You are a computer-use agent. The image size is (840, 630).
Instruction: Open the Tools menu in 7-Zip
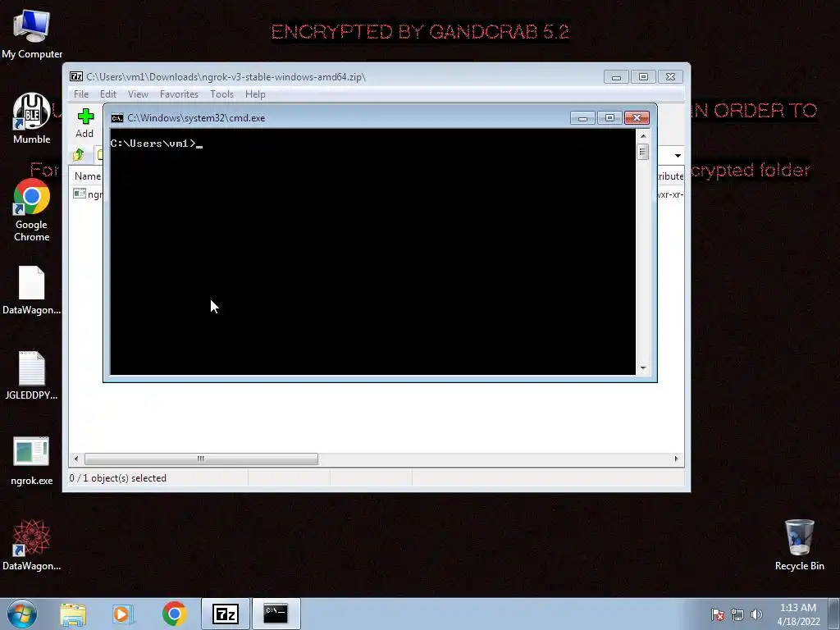(x=221, y=94)
